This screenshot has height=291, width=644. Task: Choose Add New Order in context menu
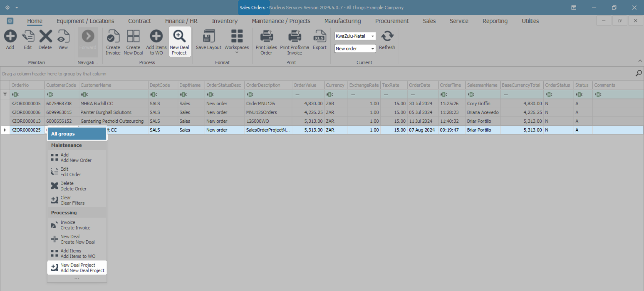pyautogui.click(x=77, y=158)
